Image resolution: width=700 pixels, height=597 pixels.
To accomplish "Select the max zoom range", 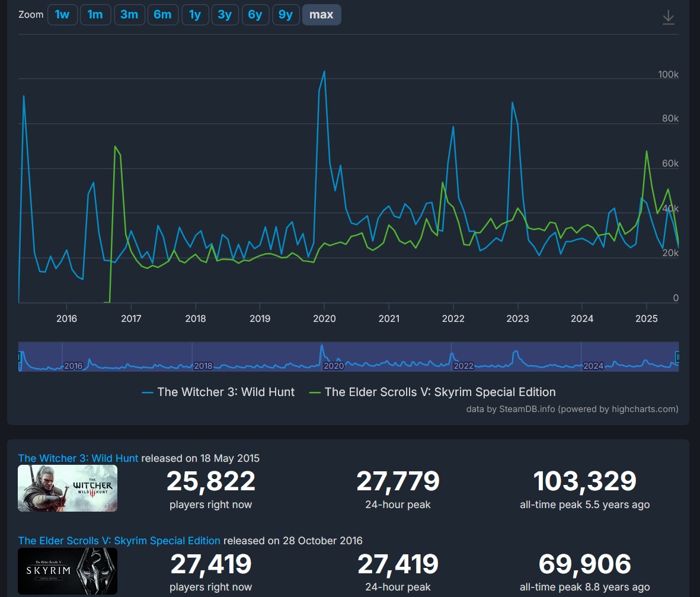I will tap(321, 15).
